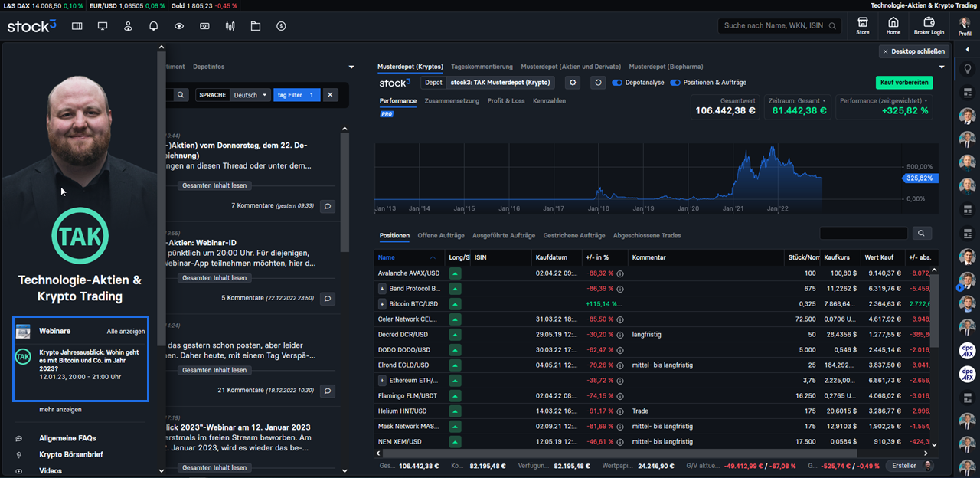Viewport: 980px width, 478px height.
Task: Switch to the Tageskommentierung tab
Action: tap(482, 67)
